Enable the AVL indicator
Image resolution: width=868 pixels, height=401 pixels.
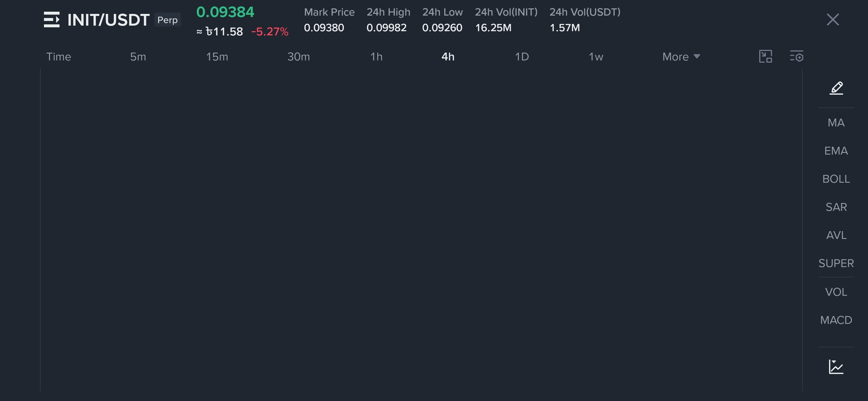[836, 235]
